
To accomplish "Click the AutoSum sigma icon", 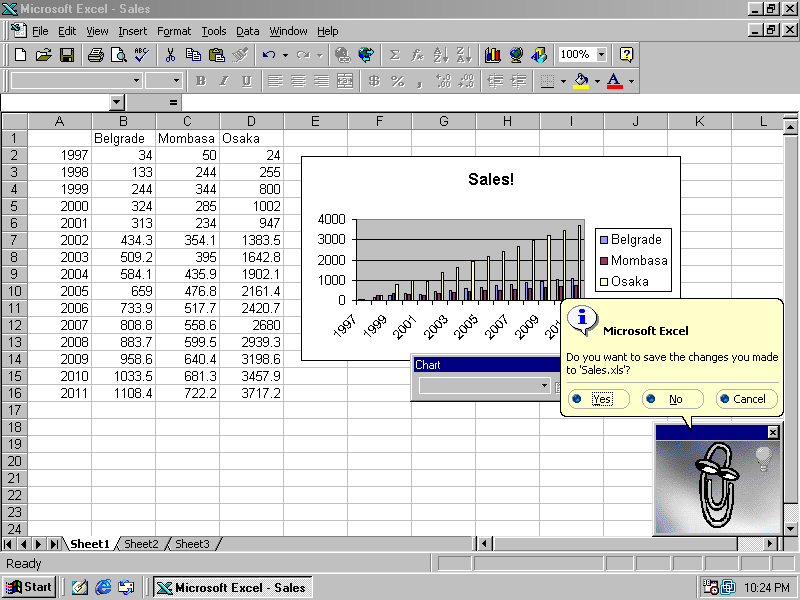I will click(x=394, y=55).
